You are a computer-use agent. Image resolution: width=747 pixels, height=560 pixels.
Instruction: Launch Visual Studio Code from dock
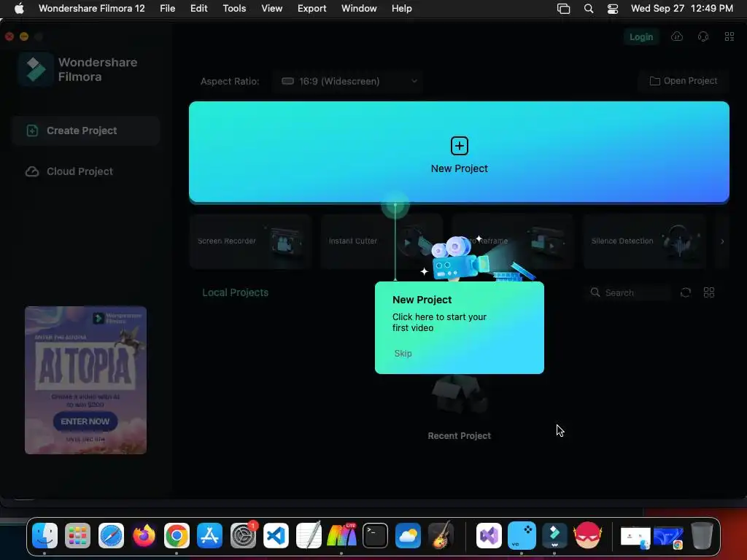pyautogui.click(x=276, y=535)
